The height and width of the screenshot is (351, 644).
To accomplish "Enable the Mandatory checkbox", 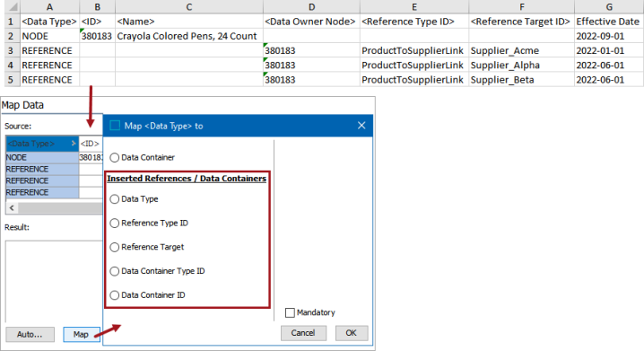I will (290, 312).
